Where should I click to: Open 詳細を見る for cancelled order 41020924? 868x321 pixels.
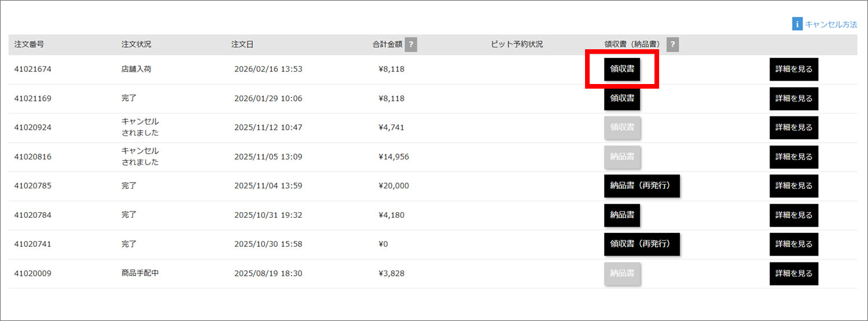click(793, 127)
